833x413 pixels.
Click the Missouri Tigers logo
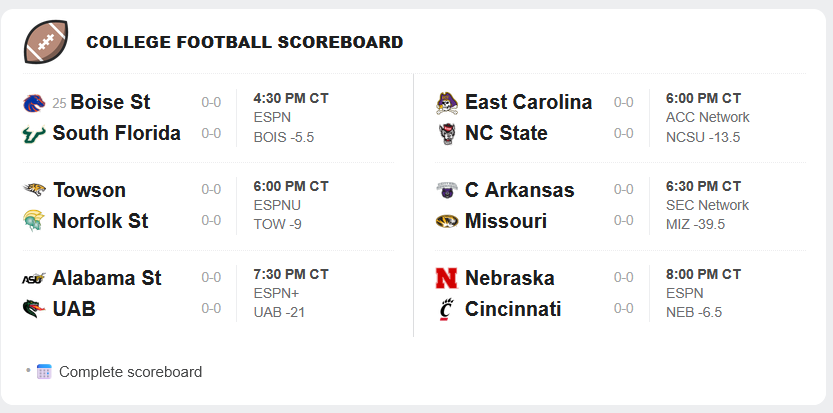click(x=447, y=221)
